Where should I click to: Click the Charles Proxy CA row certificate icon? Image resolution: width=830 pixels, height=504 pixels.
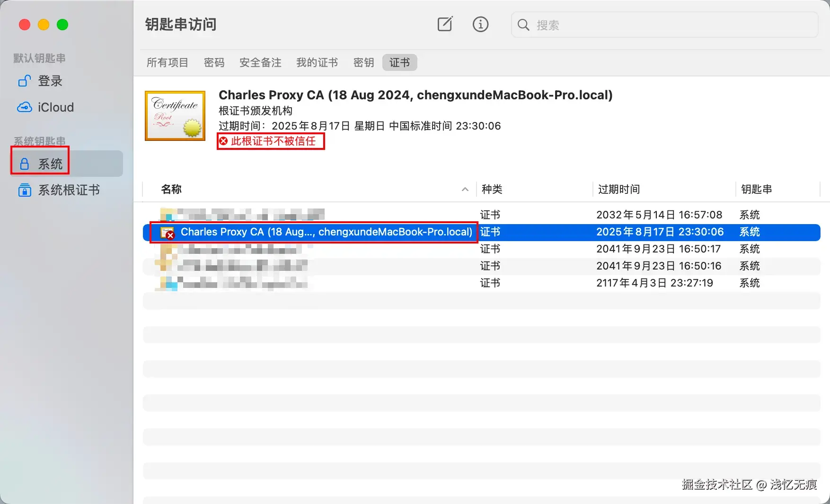(x=168, y=233)
